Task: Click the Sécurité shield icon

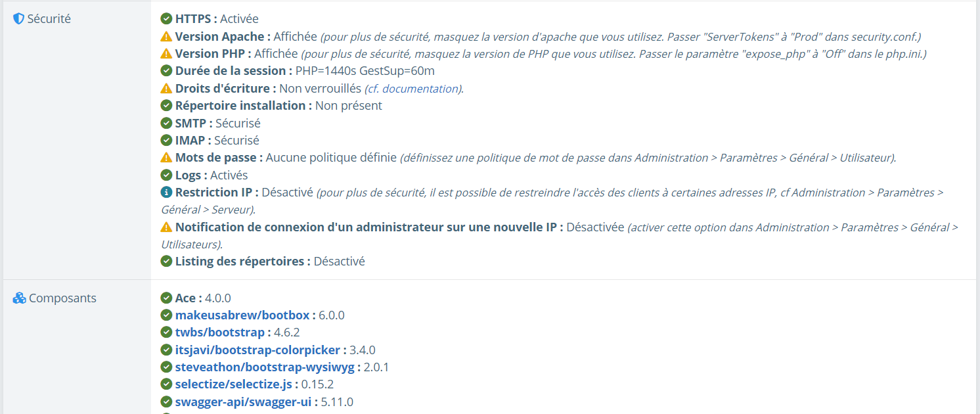Action: point(18,19)
